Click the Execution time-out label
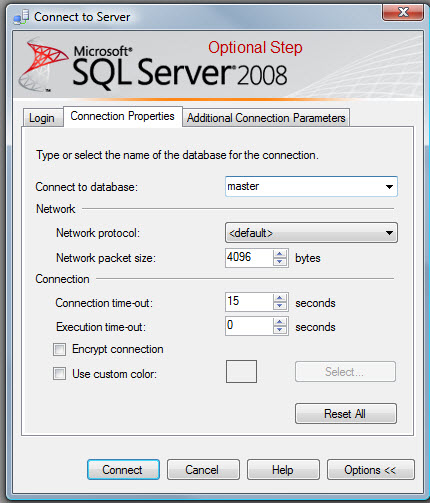The height and width of the screenshot is (503, 430). 101,327
